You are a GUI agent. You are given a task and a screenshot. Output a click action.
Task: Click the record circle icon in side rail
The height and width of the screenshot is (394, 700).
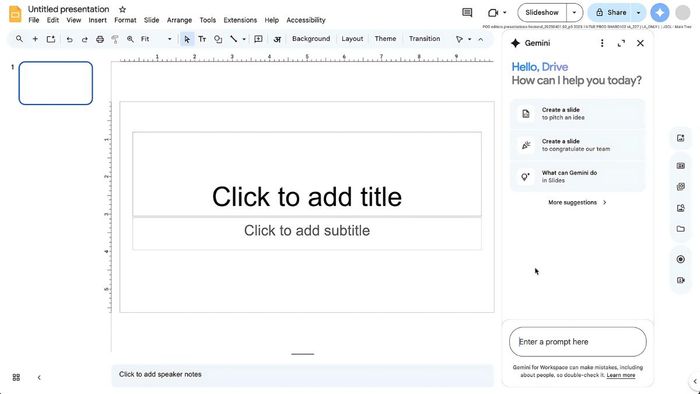680,259
